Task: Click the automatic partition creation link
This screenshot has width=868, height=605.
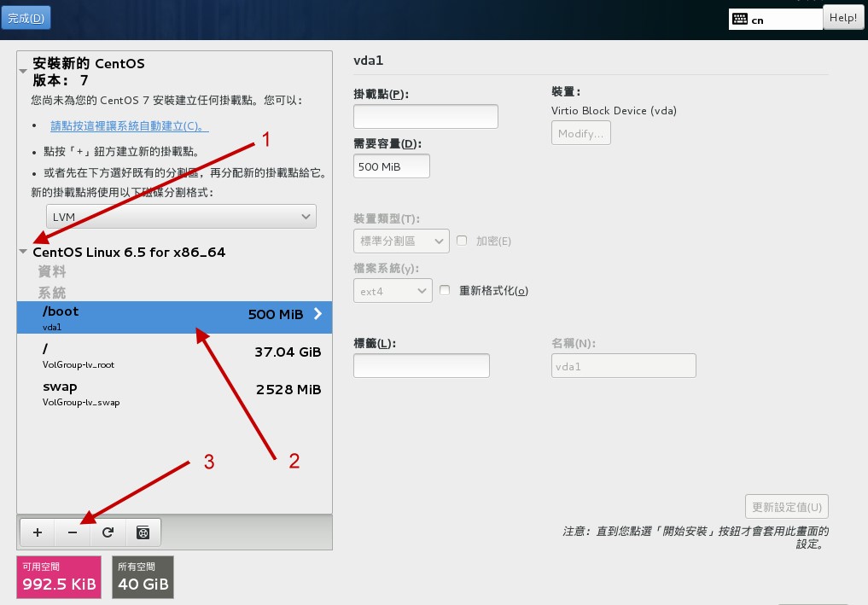Action: [x=129, y=126]
